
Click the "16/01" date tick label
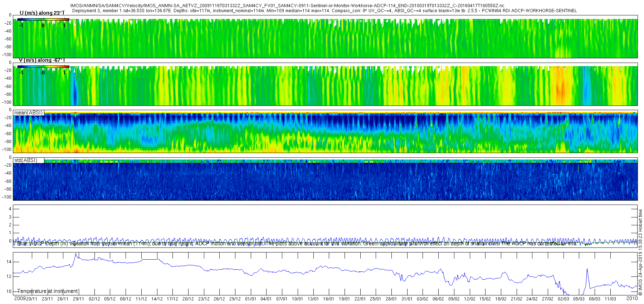pyautogui.click(x=329, y=299)
